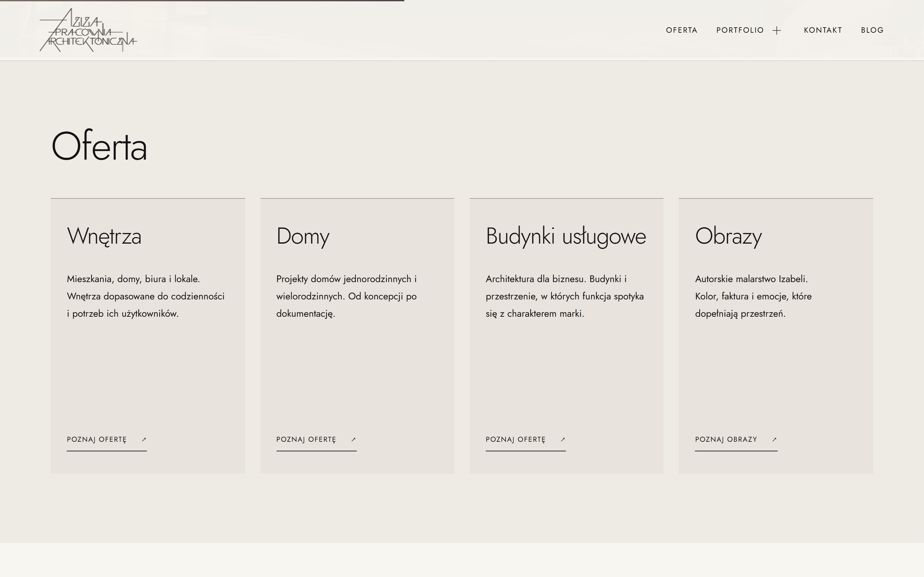This screenshot has width=924, height=577.
Task: Expand the Portfolio submenu plus icon
Action: click(x=777, y=30)
